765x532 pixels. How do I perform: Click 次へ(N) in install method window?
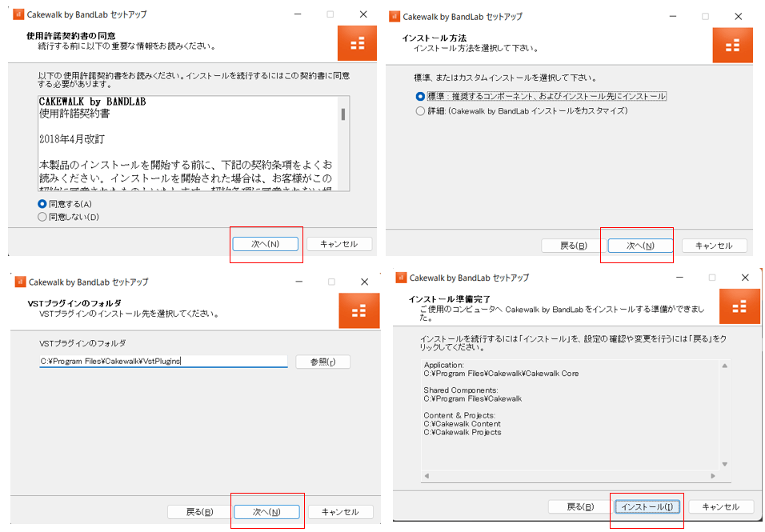[640, 246]
